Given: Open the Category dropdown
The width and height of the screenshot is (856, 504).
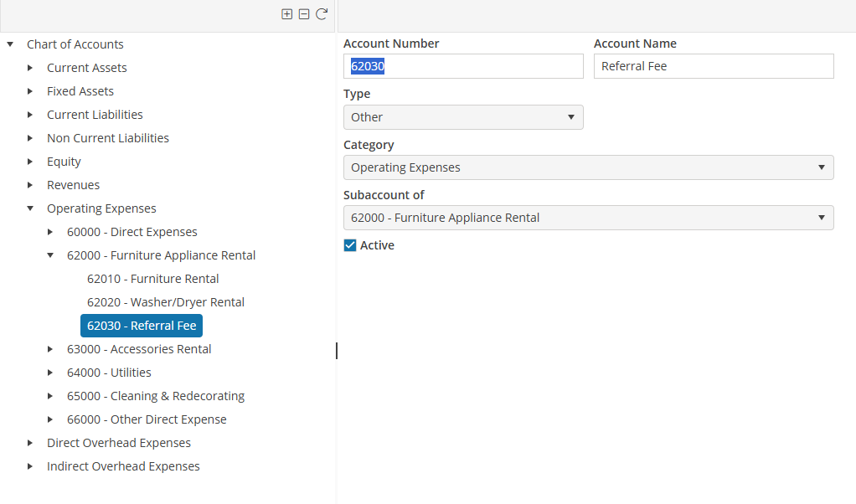Looking at the screenshot, I should coord(588,167).
